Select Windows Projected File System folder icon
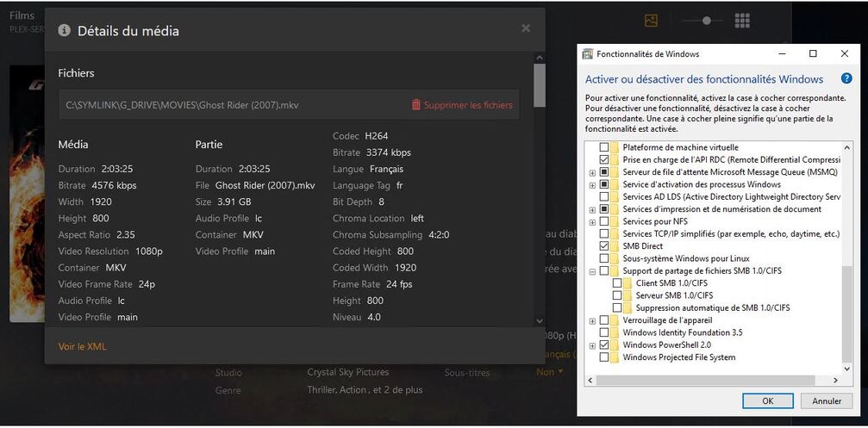The image size is (868, 428). click(x=615, y=357)
